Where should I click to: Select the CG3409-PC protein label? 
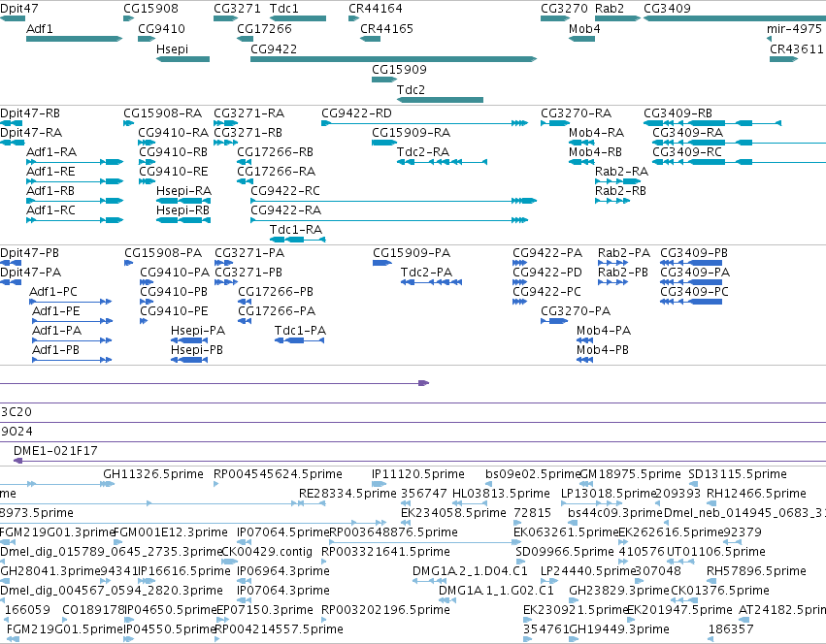694,292
